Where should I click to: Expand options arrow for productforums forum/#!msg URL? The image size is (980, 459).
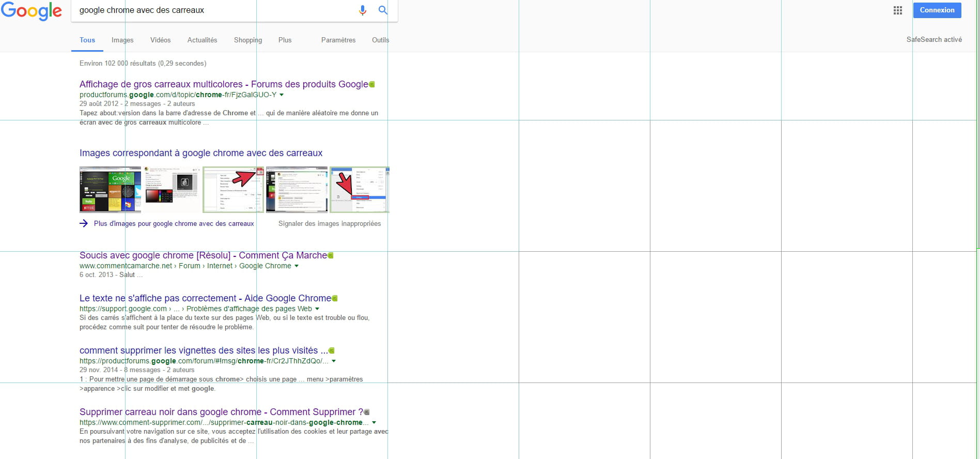334,361
